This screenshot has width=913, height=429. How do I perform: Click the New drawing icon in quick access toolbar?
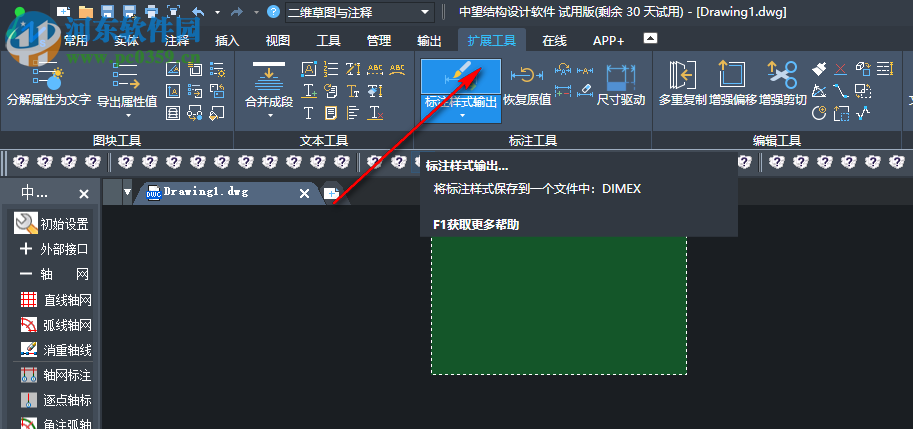[63, 11]
